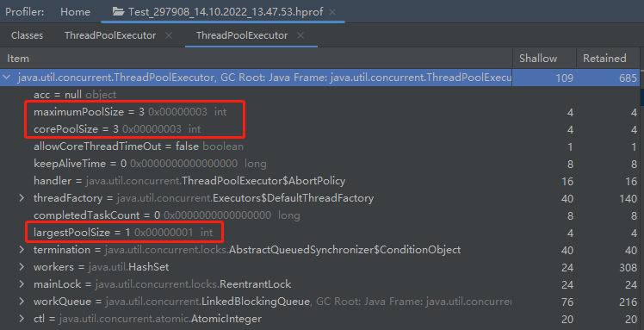Close the Test_297908 hprof file tab
This screenshot has width=644, height=330.
point(332,12)
